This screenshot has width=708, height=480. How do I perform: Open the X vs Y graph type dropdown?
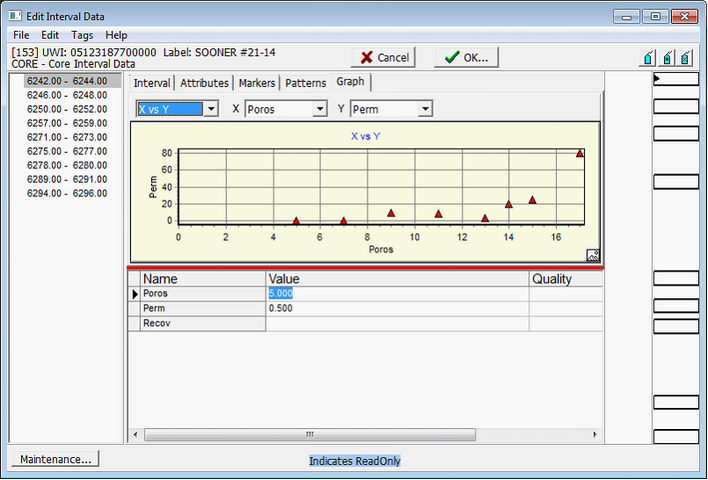click(x=211, y=108)
